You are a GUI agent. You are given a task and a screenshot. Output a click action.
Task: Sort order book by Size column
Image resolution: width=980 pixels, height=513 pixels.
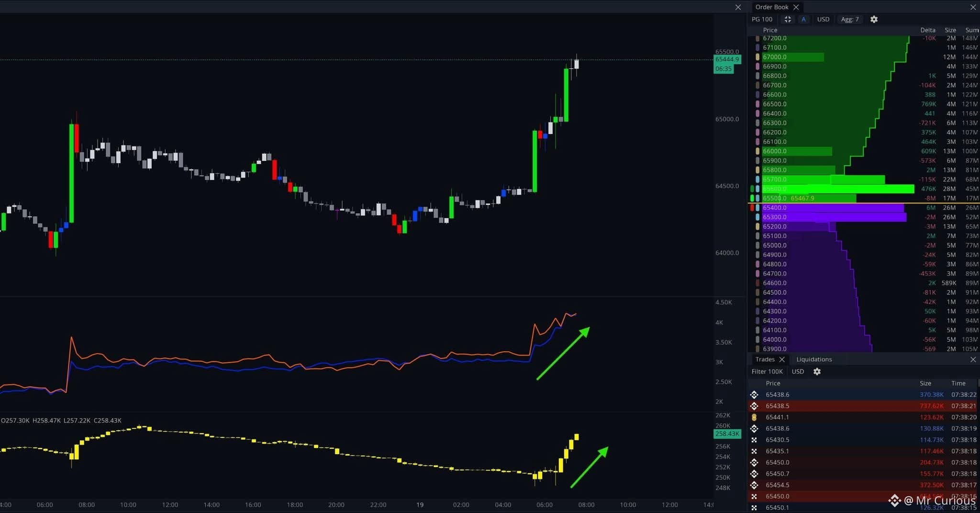pos(950,30)
